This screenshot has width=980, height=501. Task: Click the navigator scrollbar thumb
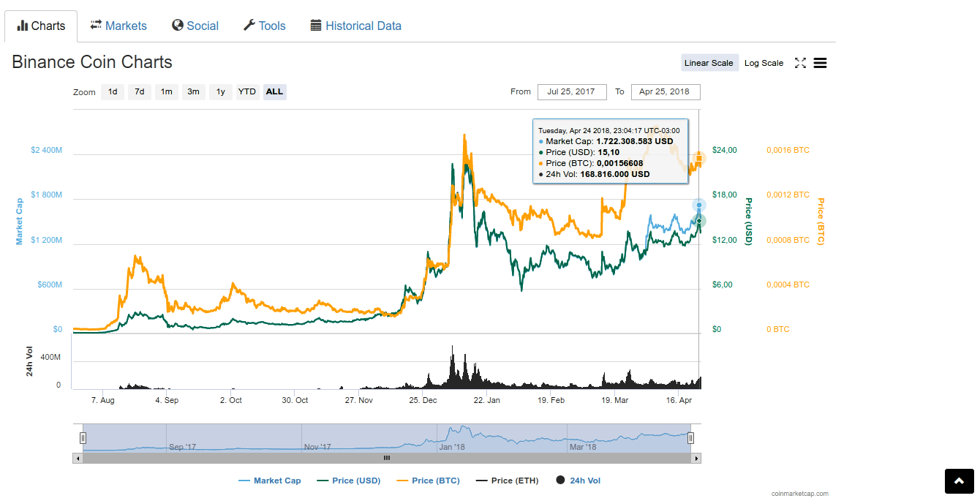(387, 458)
